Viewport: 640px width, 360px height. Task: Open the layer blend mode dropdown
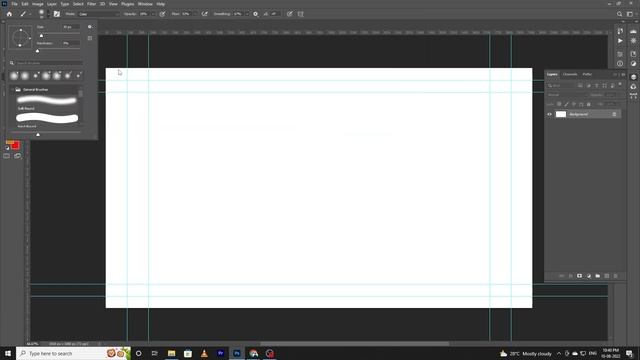click(x=567, y=95)
